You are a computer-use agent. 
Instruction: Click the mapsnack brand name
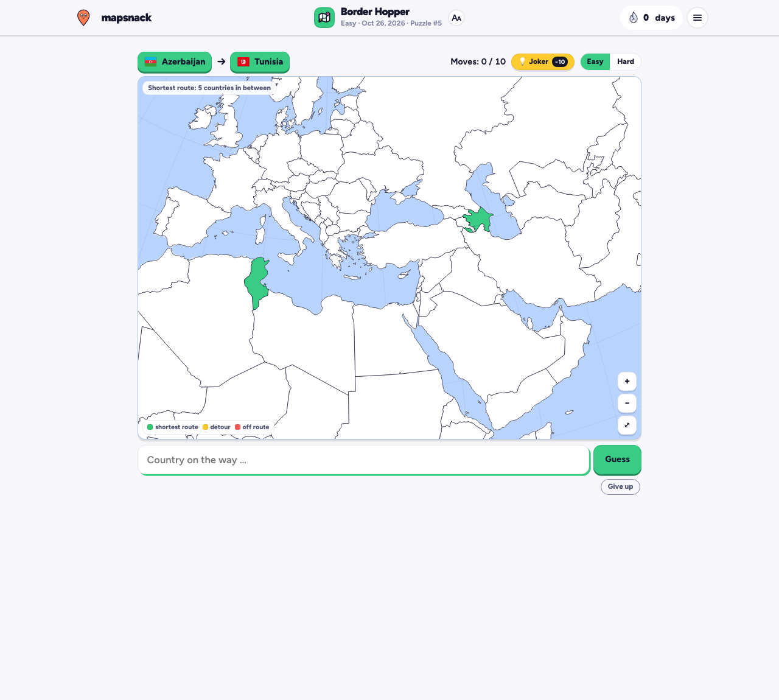[126, 18]
